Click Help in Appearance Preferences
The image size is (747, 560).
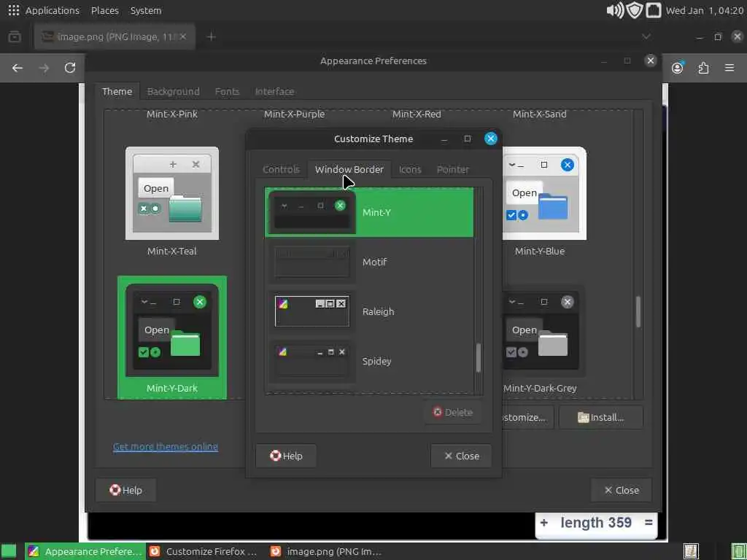[125, 491]
